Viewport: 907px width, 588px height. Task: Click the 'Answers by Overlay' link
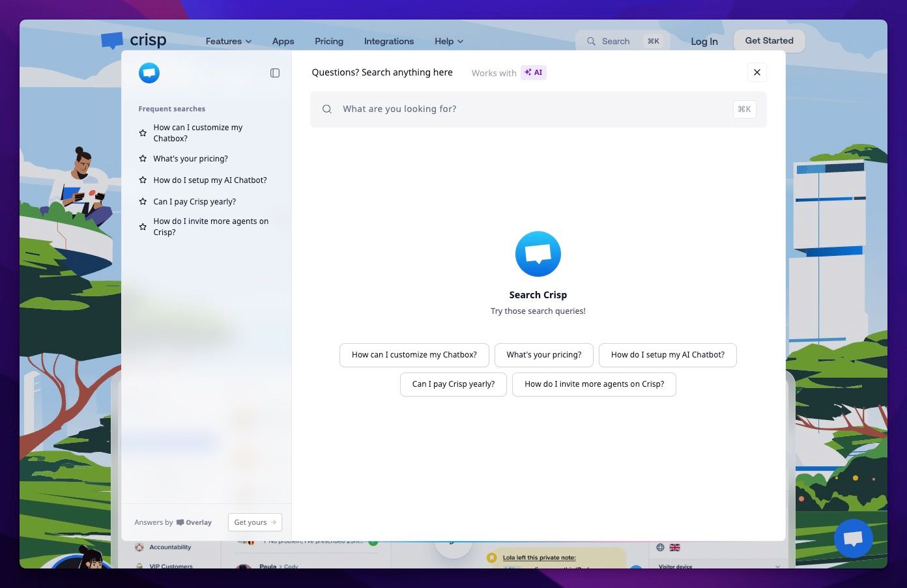coord(173,522)
